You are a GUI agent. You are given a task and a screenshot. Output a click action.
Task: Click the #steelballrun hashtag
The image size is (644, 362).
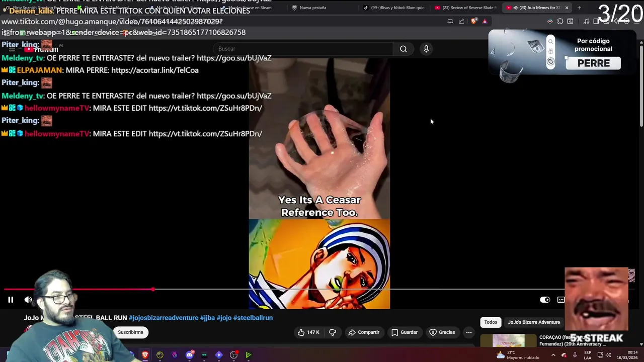coord(253,318)
